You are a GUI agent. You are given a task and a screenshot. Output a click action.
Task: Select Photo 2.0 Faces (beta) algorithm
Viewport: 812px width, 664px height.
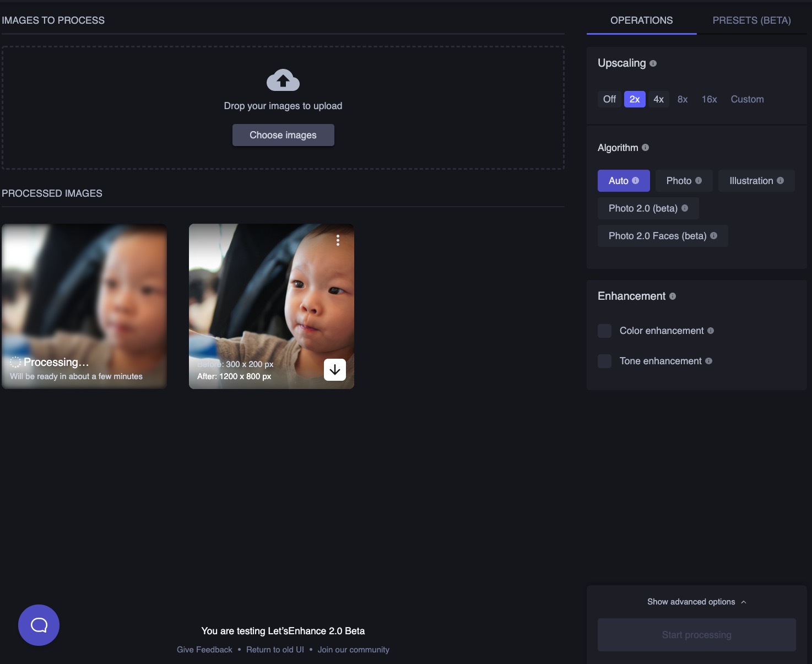[x=662, y=236]
